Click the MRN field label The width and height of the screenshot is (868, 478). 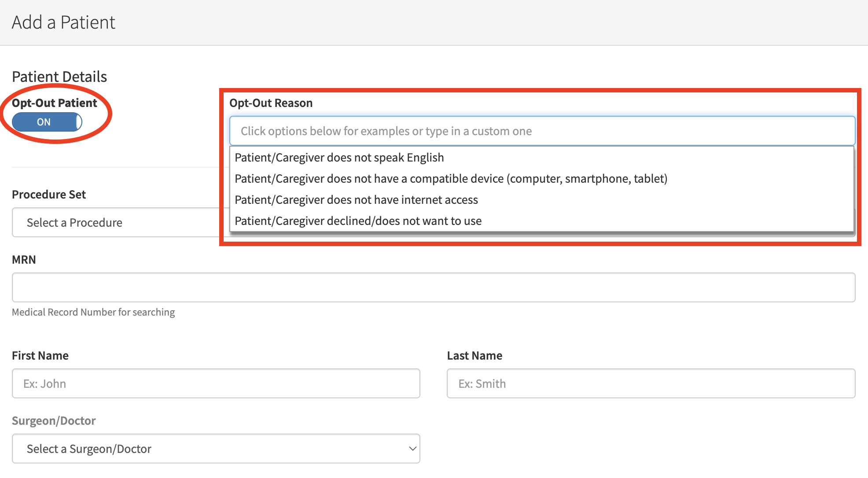click(x=24, y=260)
